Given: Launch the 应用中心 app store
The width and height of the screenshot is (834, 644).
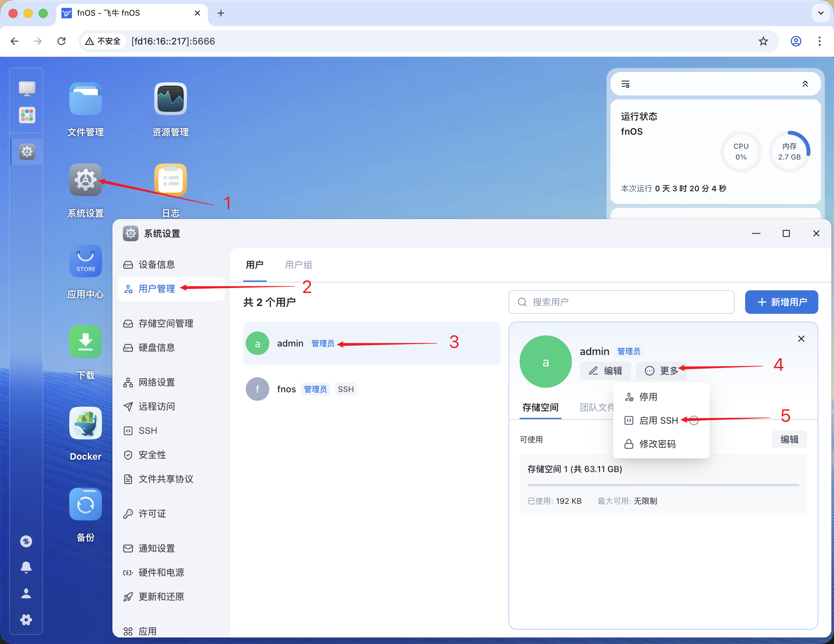Looking at the screenshot, I should [x=85, y=261].
